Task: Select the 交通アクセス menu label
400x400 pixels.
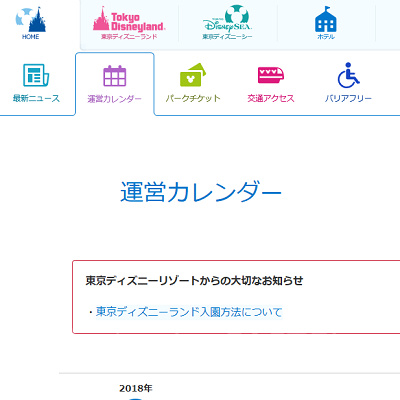Action: (x=271, y=98)
